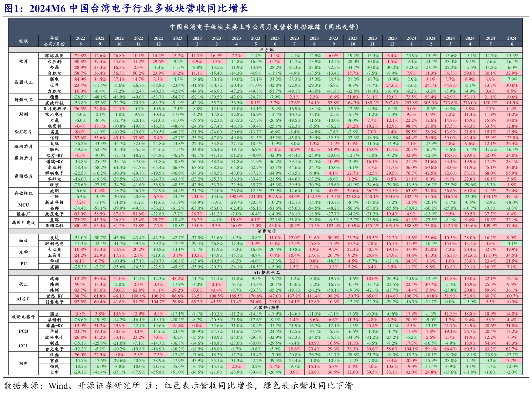Image resolution: width=532 pixels, height=393 pixels.
Task: Click the company name "瑞昱"
Action: coord(55,132)
